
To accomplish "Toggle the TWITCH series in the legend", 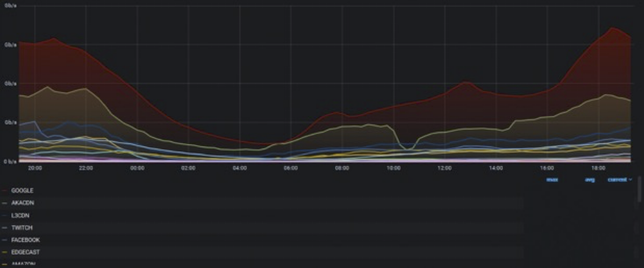I will point(22,228).
